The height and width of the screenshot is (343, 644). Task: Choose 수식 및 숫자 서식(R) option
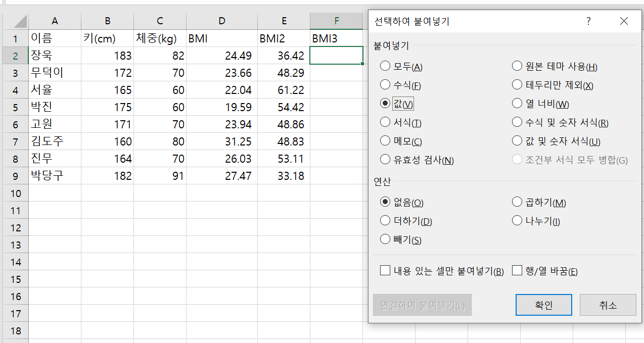(x=560, y=122)
